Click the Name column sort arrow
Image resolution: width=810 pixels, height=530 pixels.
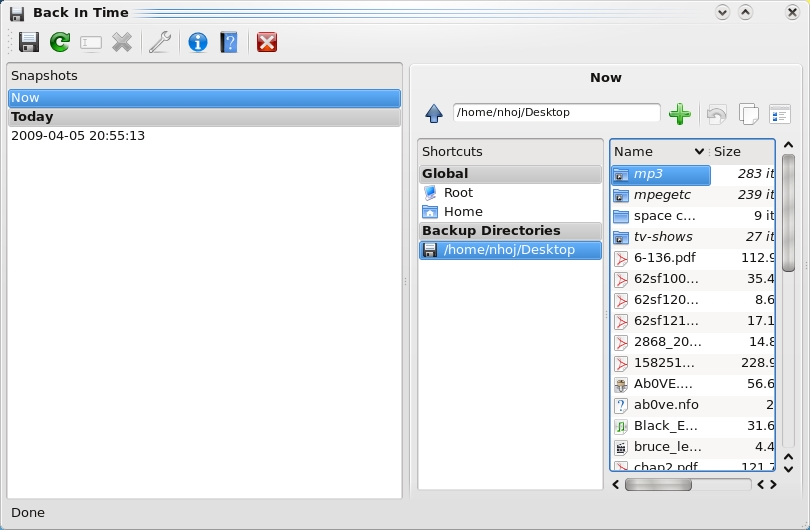tap(698, 152)
